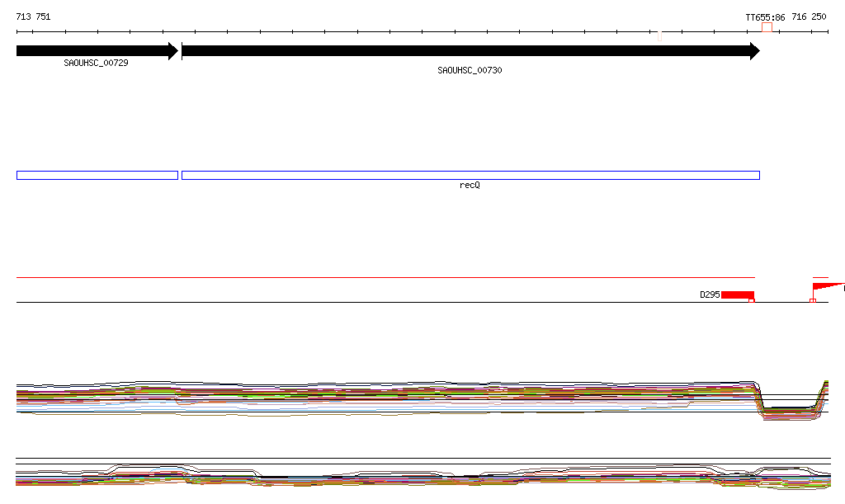
Task: Click the small red square at flag base
Action: [x=813, y=301]
